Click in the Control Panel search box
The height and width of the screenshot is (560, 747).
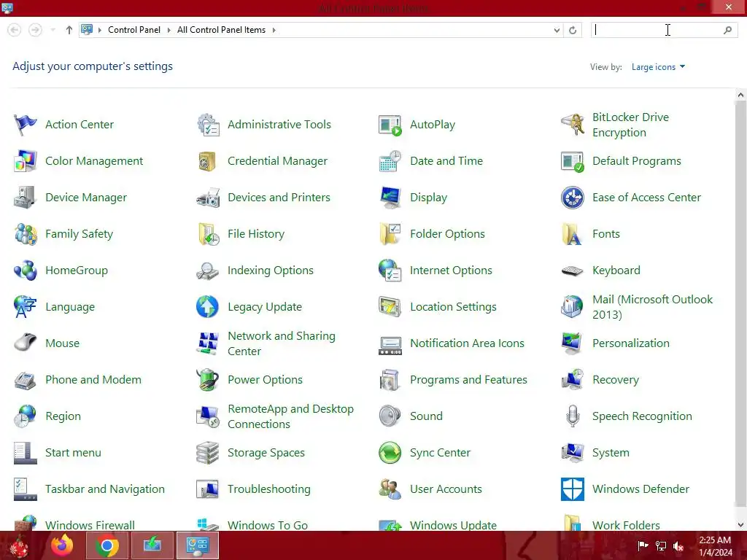(x=657, y=30)
